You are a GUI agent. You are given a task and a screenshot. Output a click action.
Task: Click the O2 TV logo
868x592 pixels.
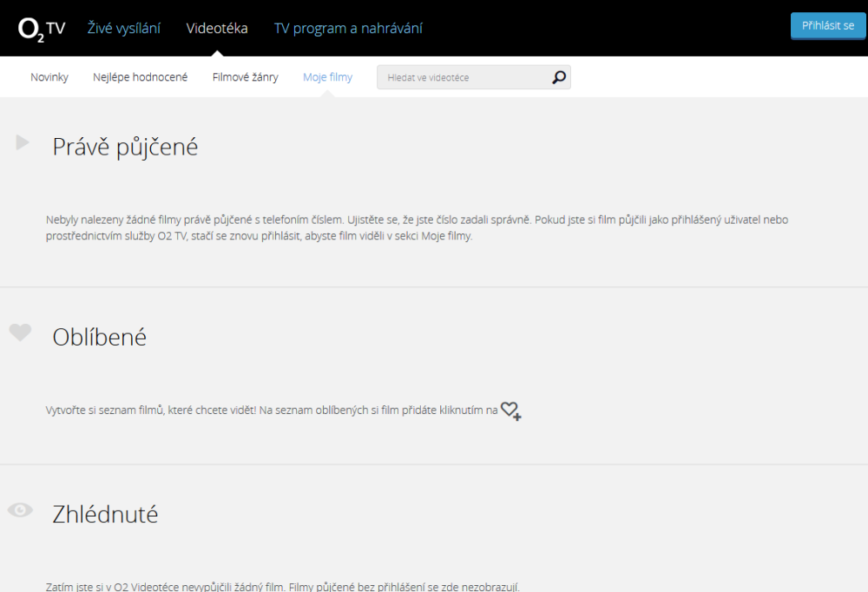pyautogui.click(x=42, y=29)
